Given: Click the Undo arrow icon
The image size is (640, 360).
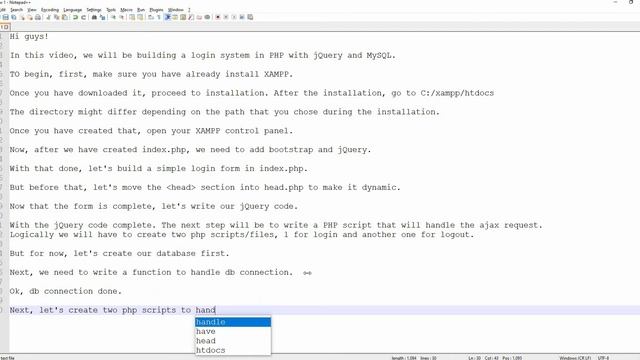Looking at the screenshot, I should 75,17.
